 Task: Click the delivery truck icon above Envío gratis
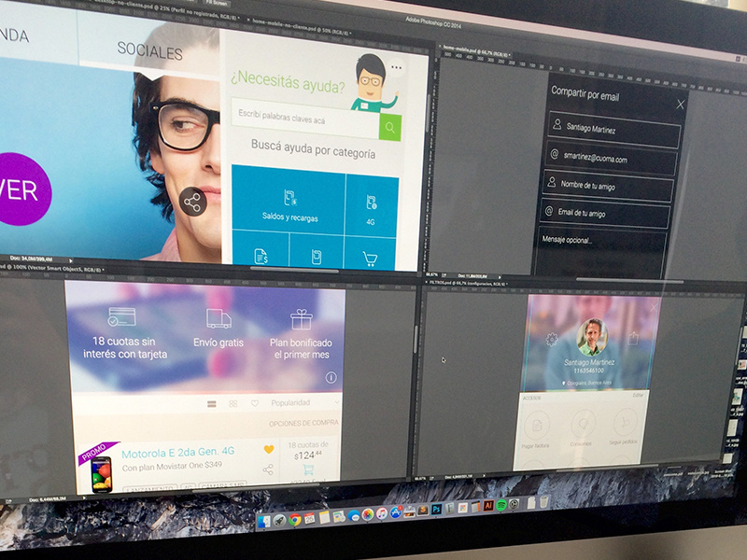218,318
